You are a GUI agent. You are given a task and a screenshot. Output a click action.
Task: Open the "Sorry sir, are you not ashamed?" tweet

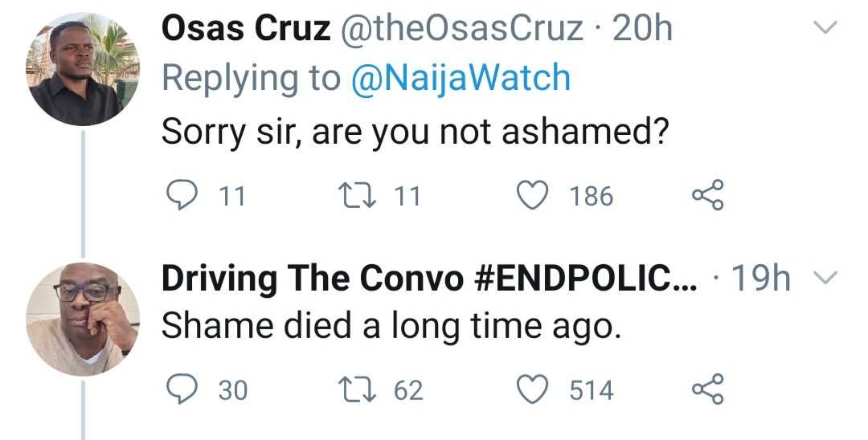pyautogui.click(x=415, y=131)
